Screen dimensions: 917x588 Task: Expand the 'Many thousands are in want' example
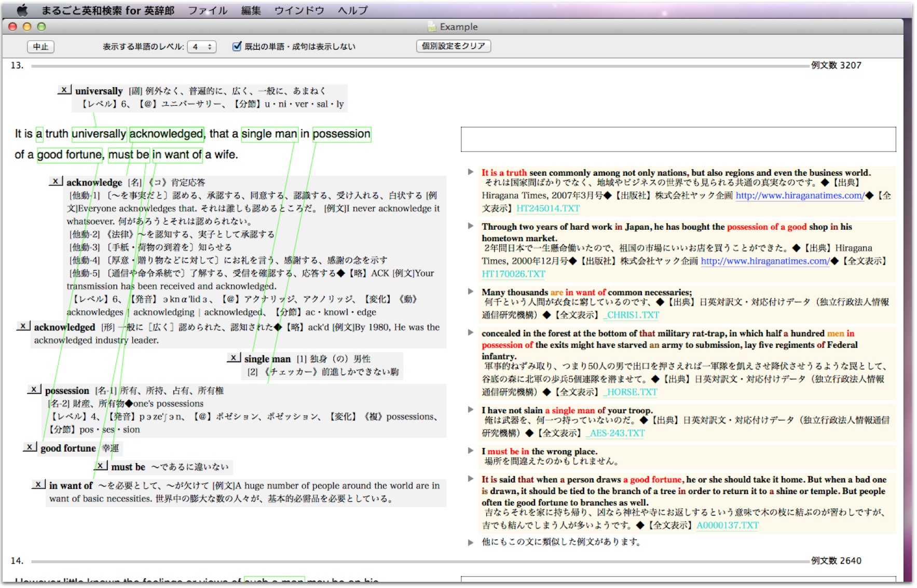(x=471, y=291)
